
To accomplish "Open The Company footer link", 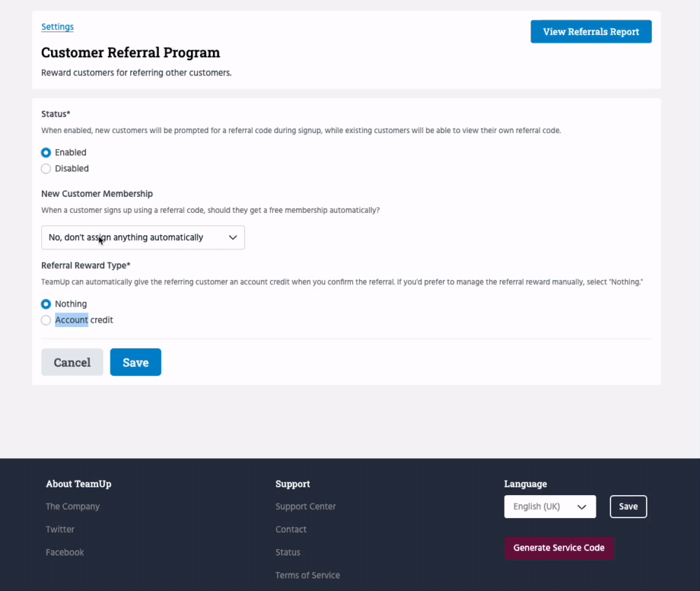I will point(73,506).
